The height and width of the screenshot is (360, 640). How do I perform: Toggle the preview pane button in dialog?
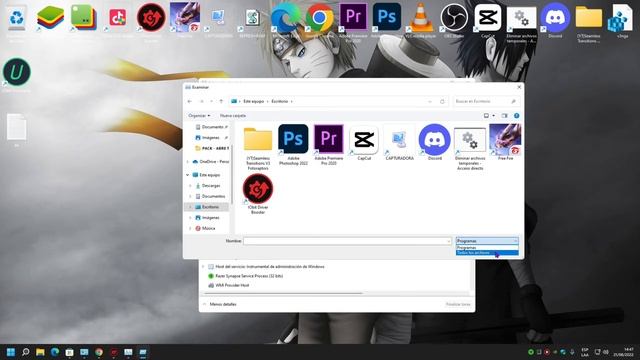click(504, 116)
